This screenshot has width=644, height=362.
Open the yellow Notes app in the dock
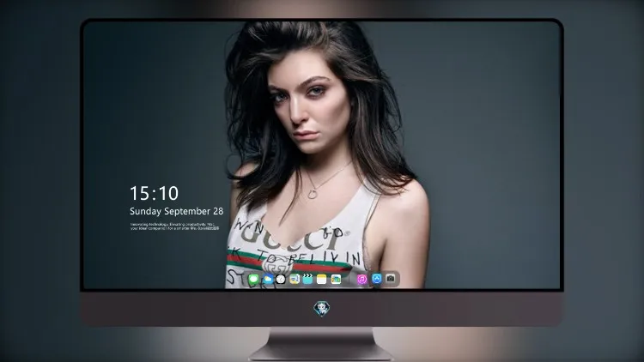[322, 280]
